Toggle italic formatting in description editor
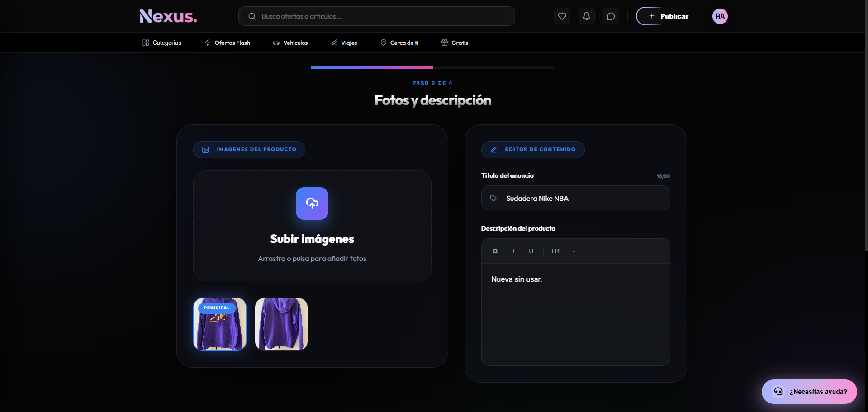This screenshot has height=412, width=868. point(513,251)
